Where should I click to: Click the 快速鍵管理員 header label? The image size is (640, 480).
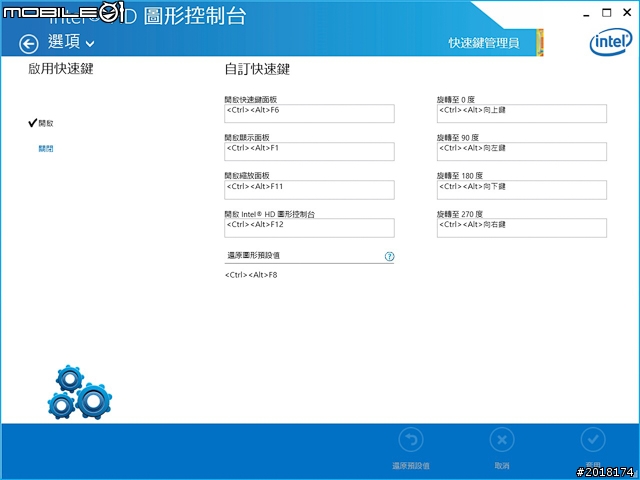[484, 43]
